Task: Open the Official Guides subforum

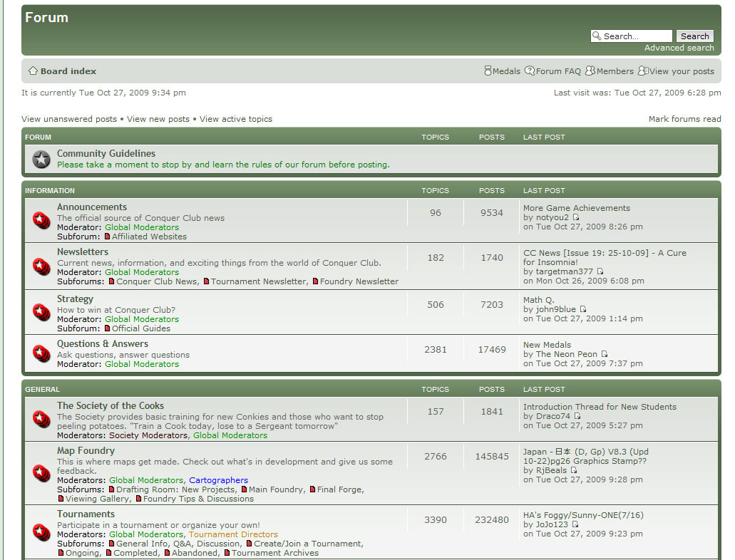Action: tap(141, 328)
